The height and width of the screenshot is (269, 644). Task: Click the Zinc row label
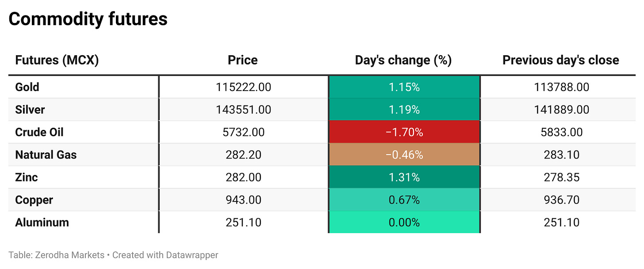(27, 177)
